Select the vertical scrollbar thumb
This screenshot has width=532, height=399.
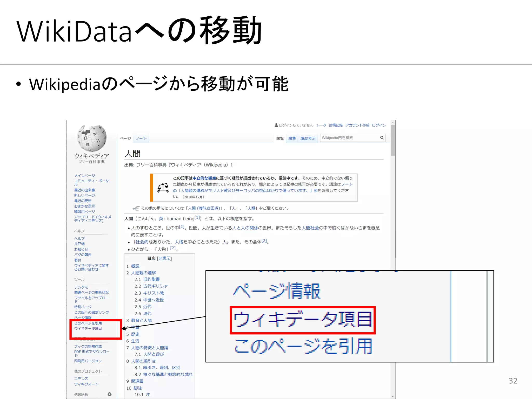pyautogui.click(x=393, y=140)
